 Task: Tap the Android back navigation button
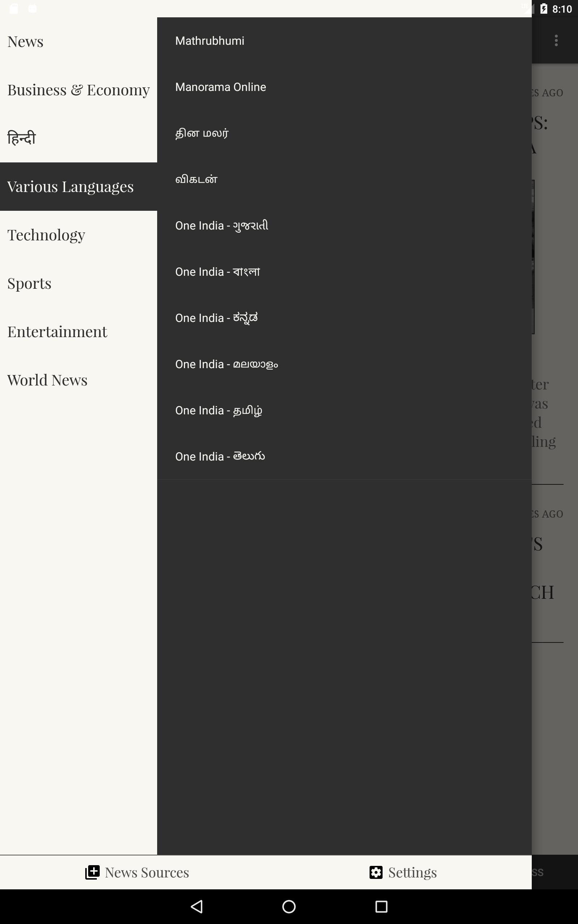pyautogui.click(x=197, y=906)
